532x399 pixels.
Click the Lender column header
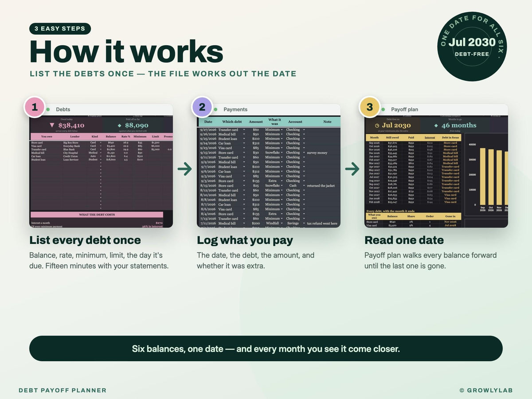click(x=74, y=137)
